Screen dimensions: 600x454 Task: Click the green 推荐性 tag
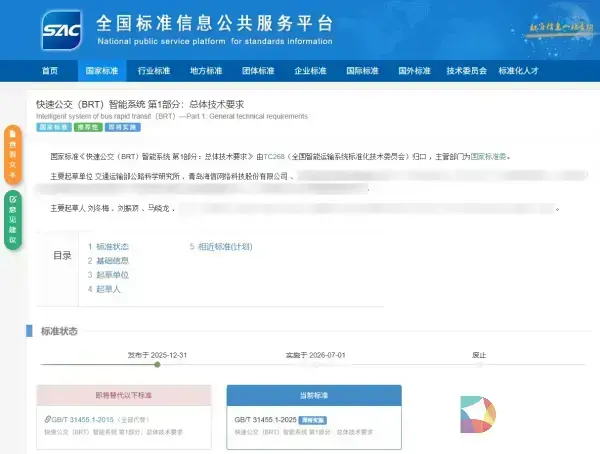point(88,127)
